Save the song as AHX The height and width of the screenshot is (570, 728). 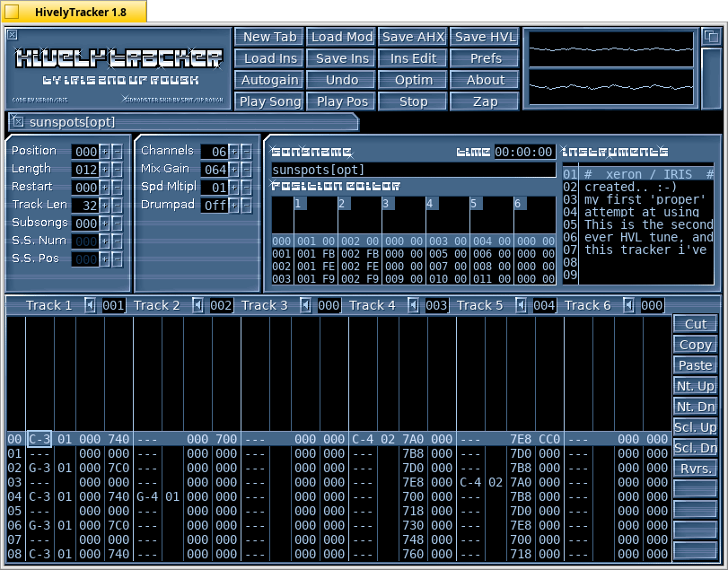[x=413, y=37]
